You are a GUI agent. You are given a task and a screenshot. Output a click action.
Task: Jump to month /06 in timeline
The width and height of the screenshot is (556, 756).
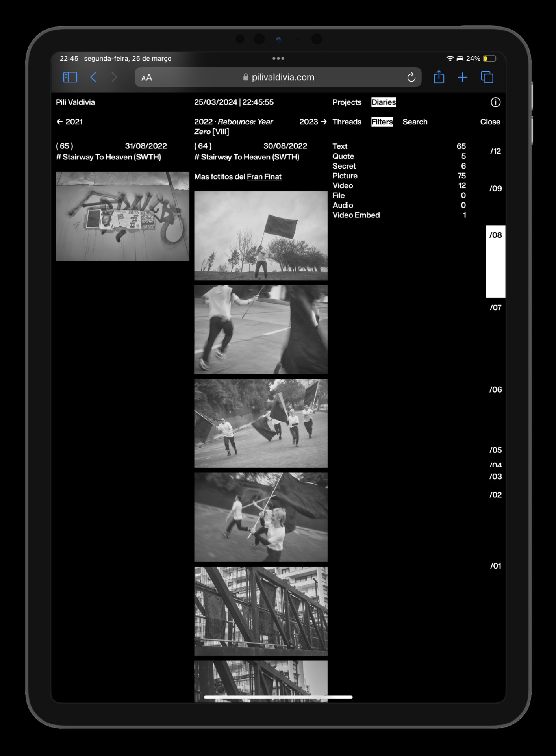[495, 390]
